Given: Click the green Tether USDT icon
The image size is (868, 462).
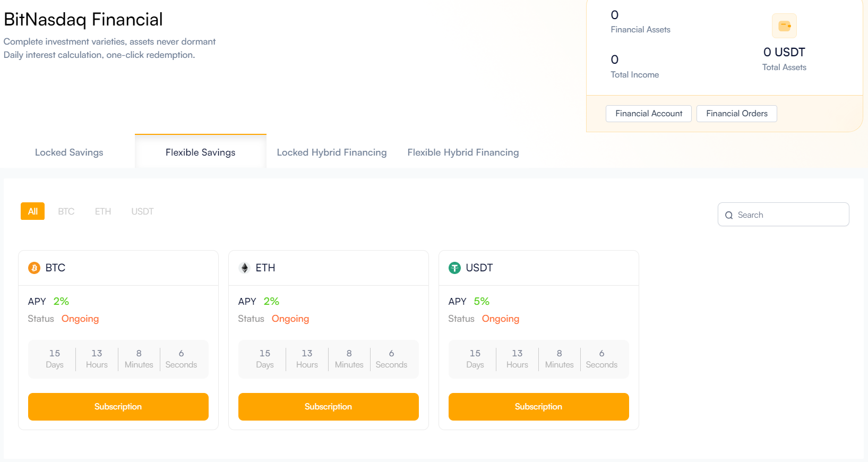Looking at the screenshot, I should tap(454, 268).
